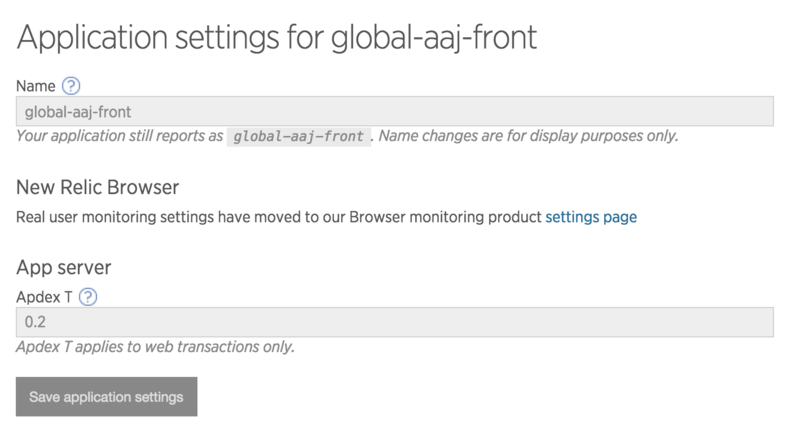Click the help icon next to Name

point(70,86)
